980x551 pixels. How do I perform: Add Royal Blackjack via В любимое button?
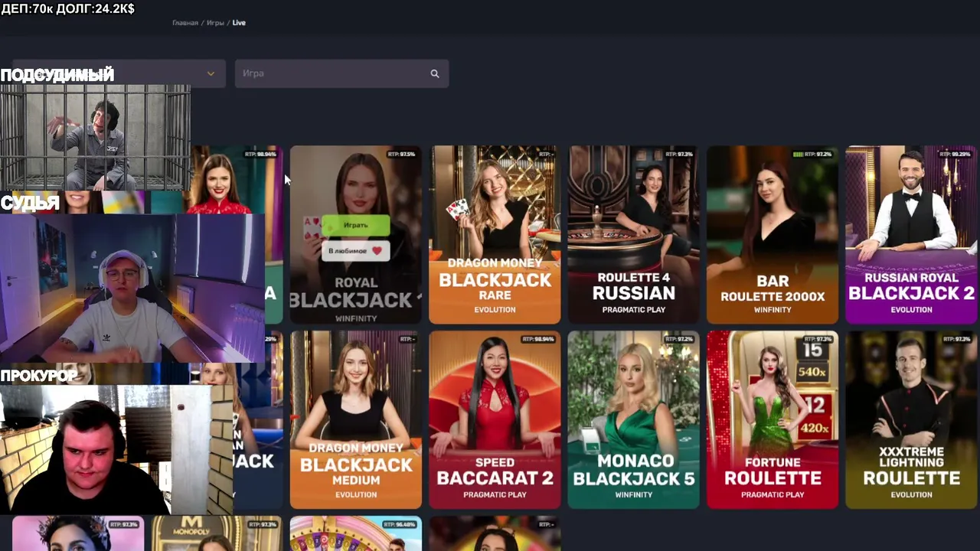point(356,251)
